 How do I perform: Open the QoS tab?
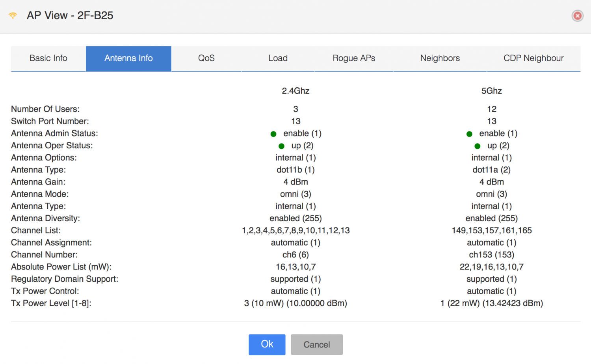pos(206,58)
